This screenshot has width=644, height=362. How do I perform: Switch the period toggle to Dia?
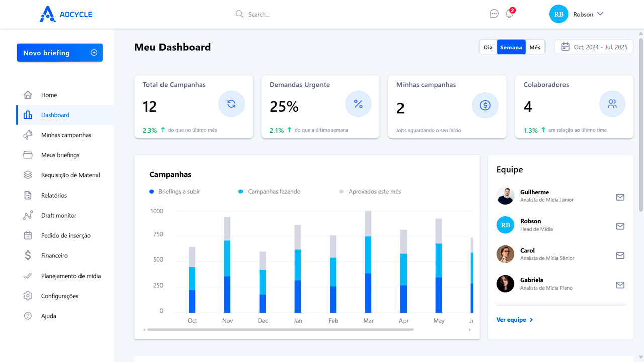point(488,47)
